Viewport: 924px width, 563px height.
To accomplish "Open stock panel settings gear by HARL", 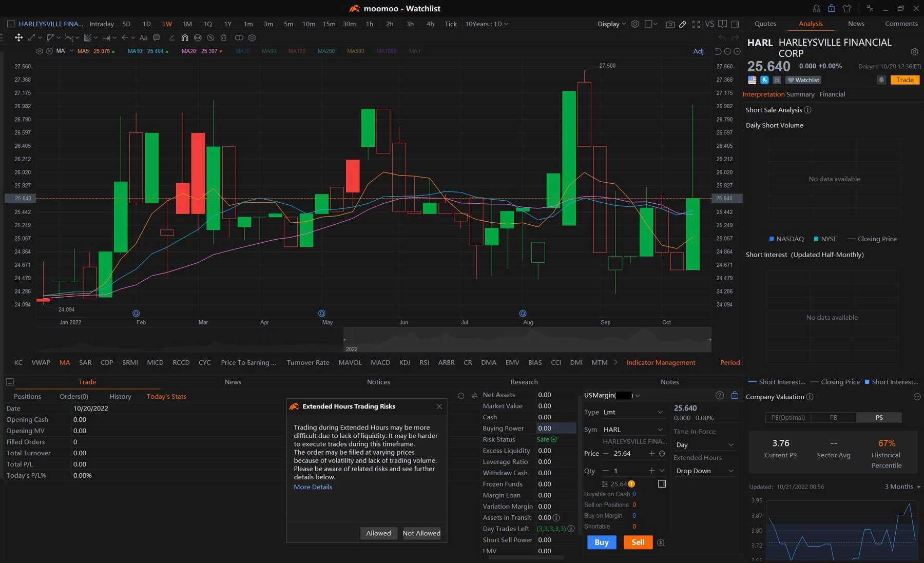I will [914, 52].
